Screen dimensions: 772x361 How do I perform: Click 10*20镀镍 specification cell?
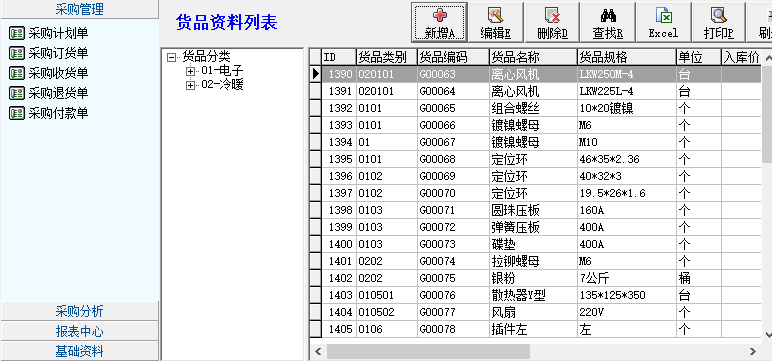click(x=627, y=108)
